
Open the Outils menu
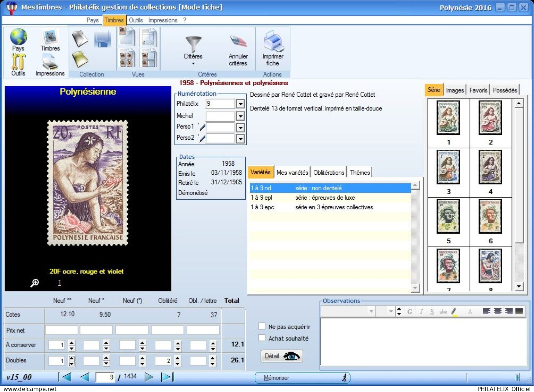click(136, 20)
